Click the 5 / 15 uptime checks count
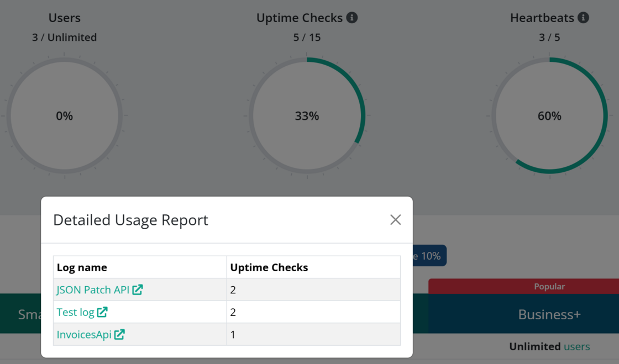Screen dimensions: 619x364 point(307,38)
